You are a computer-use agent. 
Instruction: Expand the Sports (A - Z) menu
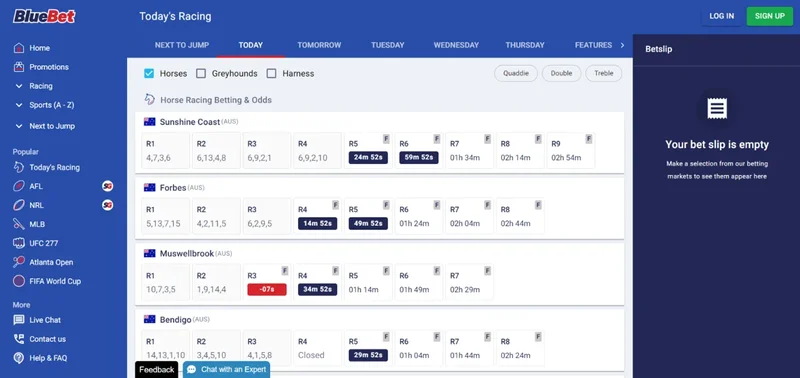click(44, 105)
